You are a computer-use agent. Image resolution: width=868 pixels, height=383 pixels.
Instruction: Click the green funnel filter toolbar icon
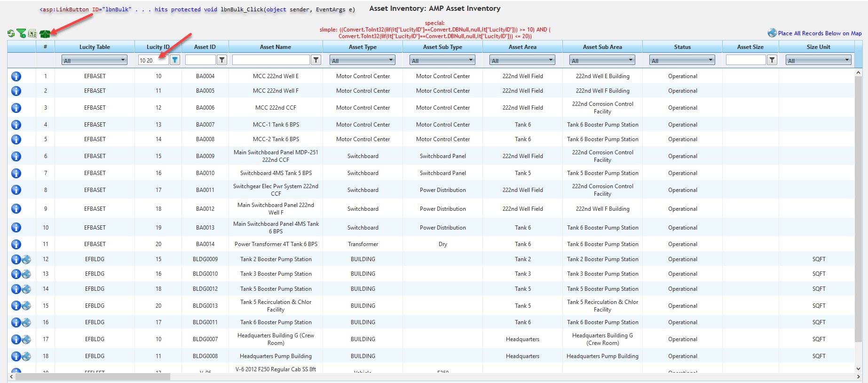[22, 33]
